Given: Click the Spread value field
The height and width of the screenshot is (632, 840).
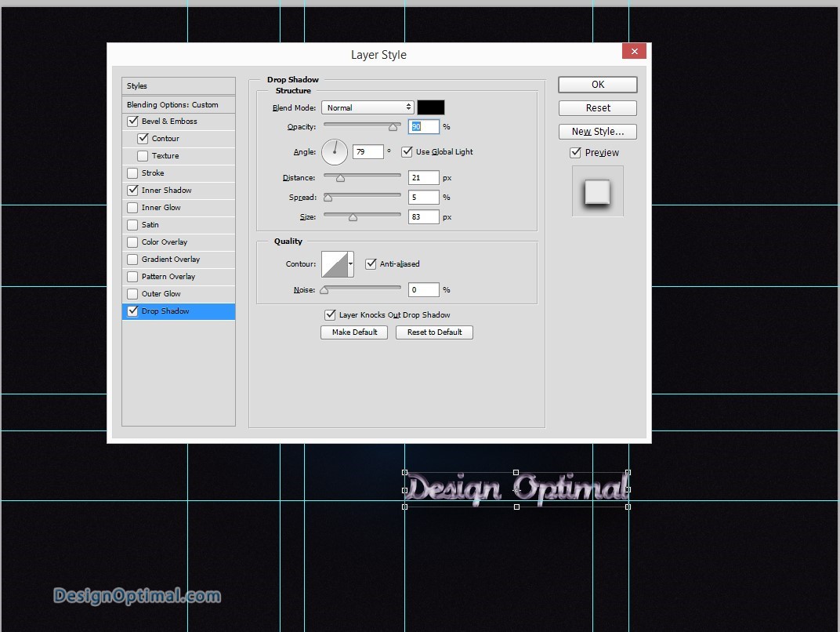Looking at the screenshot, I should click(x=423, y=198).
